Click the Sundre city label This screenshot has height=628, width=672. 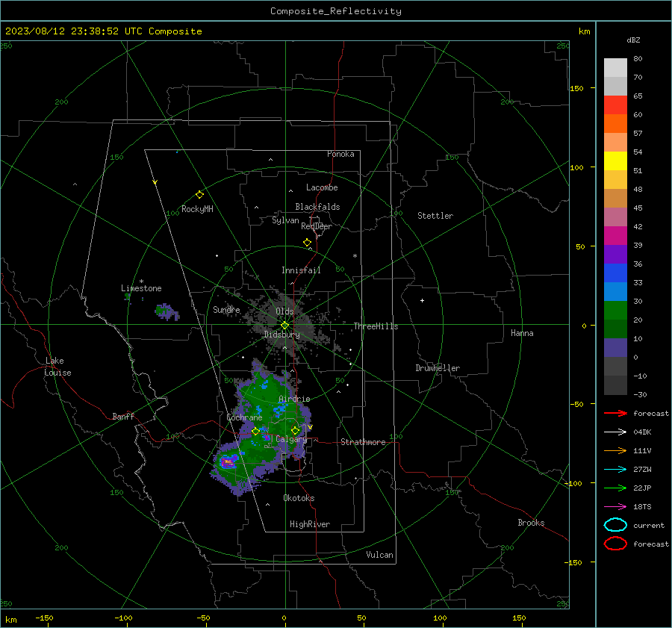[226, 309]
